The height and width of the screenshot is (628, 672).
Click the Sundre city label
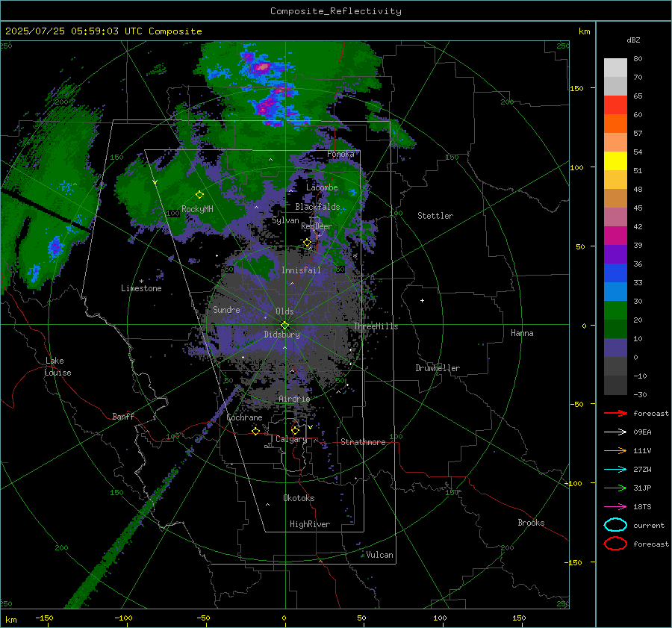tap(226, 309)
